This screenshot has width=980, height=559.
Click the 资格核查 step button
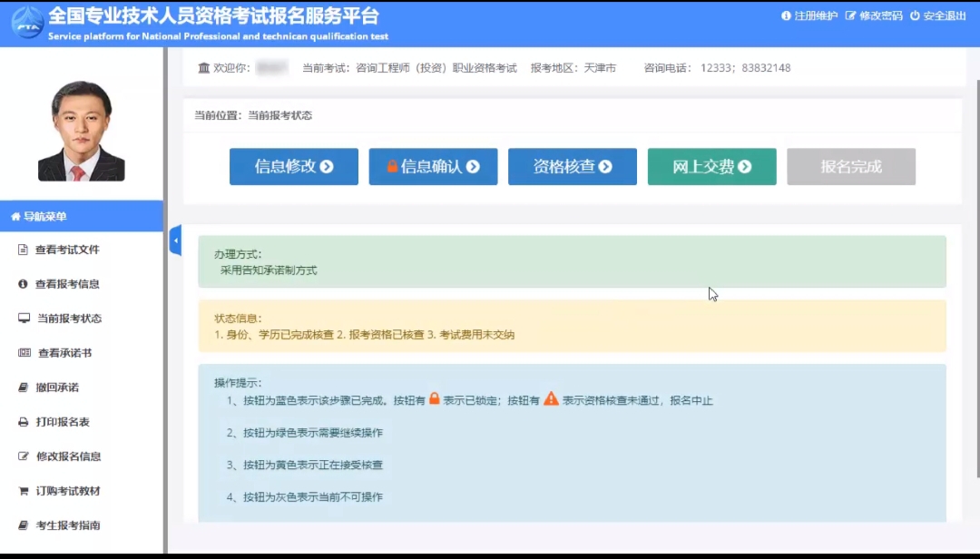point(572,167)
